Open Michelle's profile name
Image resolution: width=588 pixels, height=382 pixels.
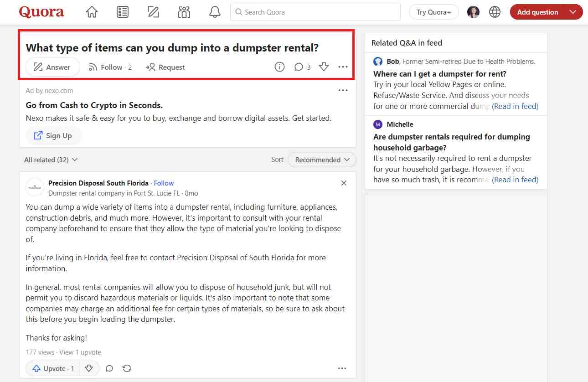tap(400, 124)
